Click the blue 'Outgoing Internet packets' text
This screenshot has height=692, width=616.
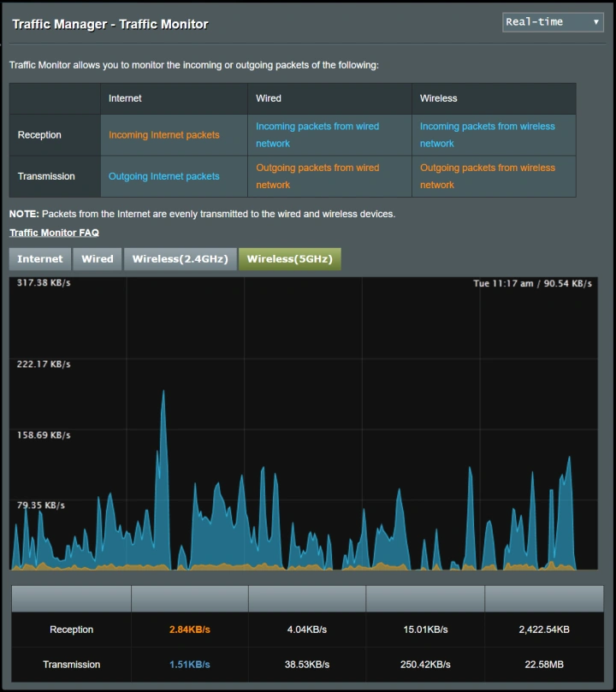[x=164, y=176]
